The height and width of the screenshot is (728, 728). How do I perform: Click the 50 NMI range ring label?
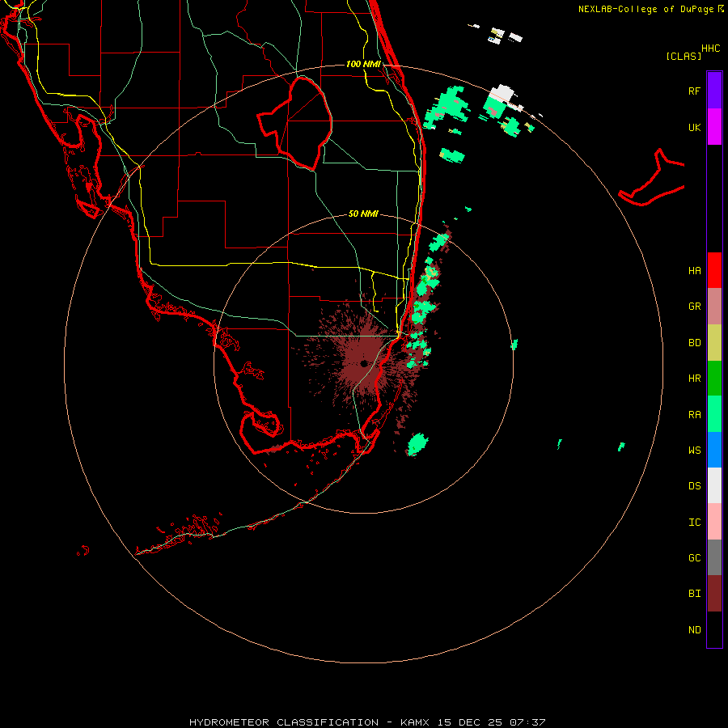363,214
